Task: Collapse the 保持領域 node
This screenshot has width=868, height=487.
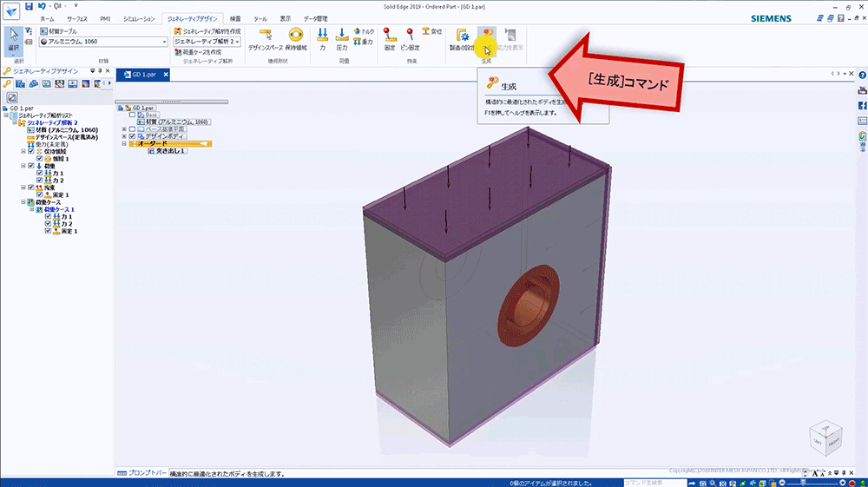Action: point(23,151)
